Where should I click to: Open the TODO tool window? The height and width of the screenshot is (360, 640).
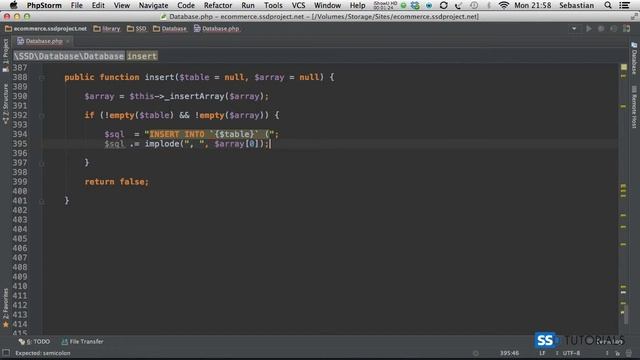pos(34,342)
